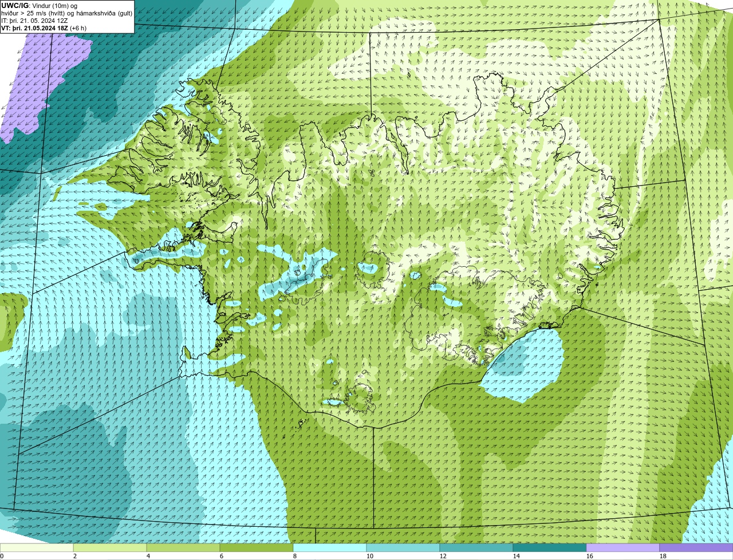Click the legend scale label '4'

[148, 556]
